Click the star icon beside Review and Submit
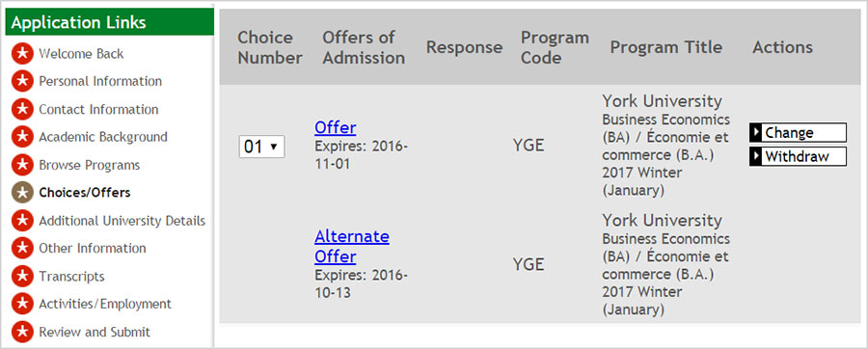Viewport: 868px width, 349px height. click(22, 332)
